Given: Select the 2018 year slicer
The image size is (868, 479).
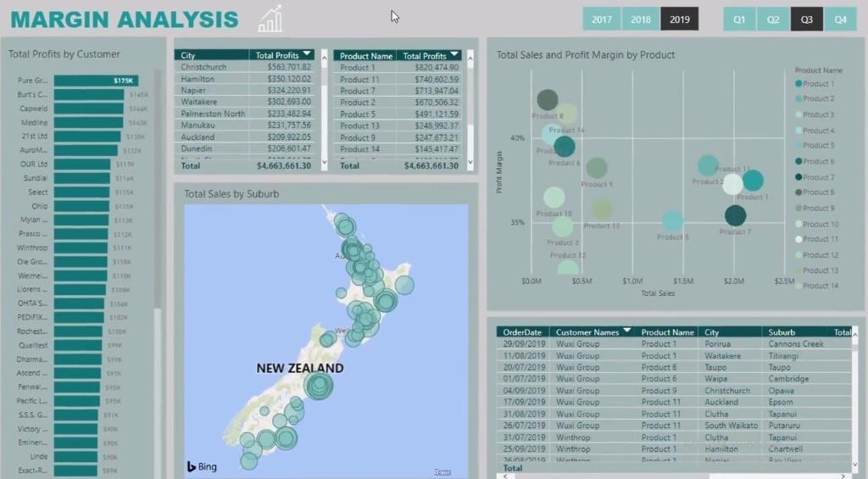Looking at the screenshot, I should click(641, 19).
